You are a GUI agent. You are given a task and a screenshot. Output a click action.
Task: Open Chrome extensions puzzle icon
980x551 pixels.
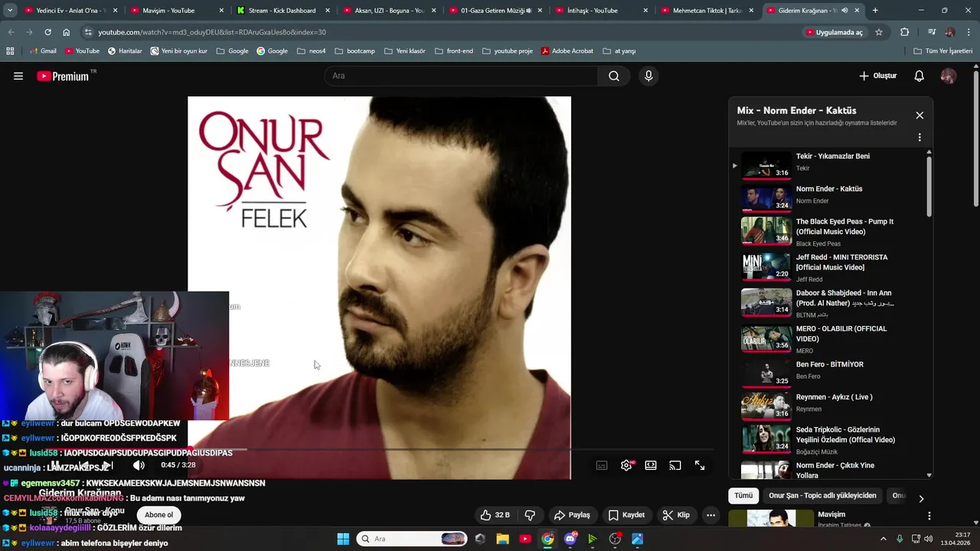(905, 32)
